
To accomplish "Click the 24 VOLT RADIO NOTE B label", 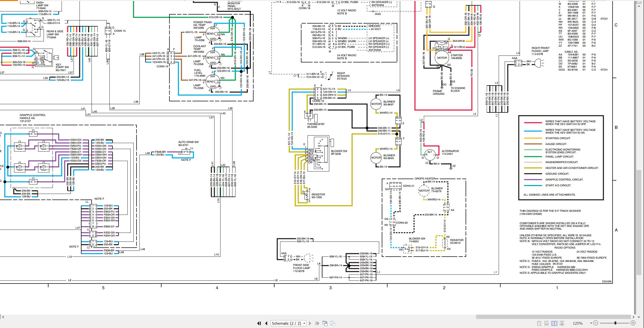I will pos(346,57).
